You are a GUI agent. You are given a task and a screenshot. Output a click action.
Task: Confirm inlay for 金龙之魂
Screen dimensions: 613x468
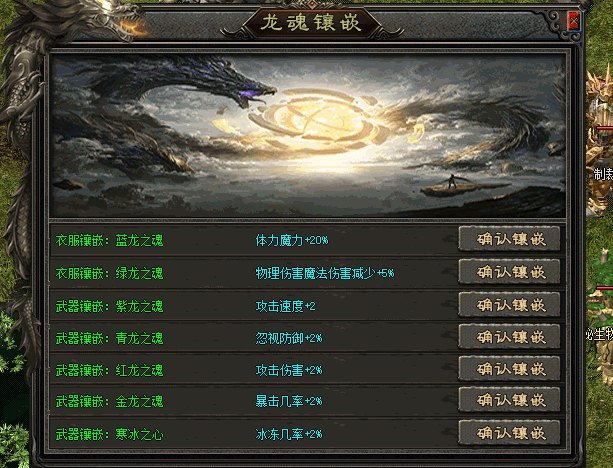point(509,400)
